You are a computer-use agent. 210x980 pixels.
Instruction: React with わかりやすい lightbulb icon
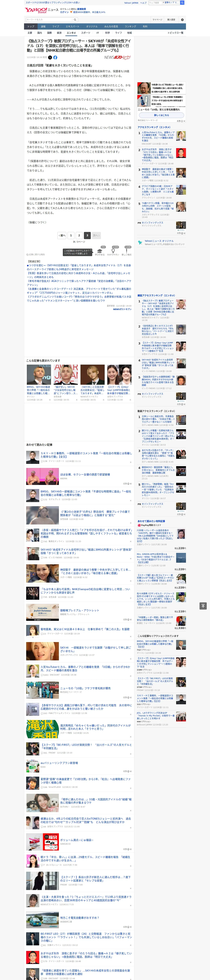[x=113, y=251]
